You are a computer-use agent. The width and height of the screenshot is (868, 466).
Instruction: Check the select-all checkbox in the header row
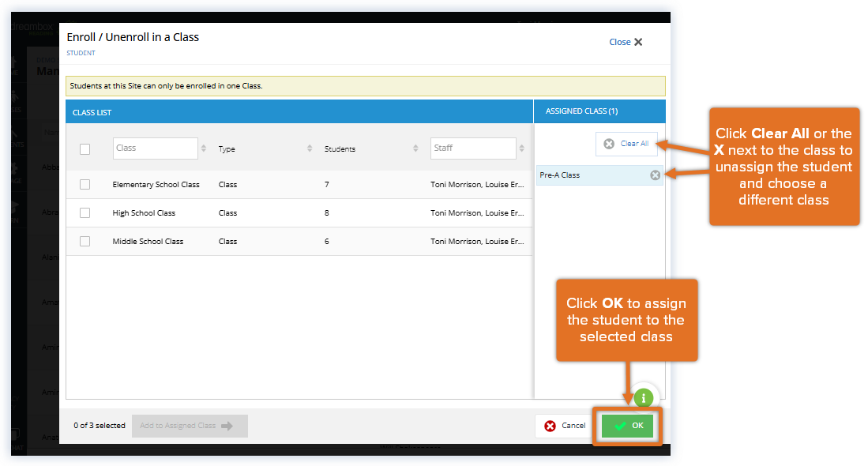[85, 148]
